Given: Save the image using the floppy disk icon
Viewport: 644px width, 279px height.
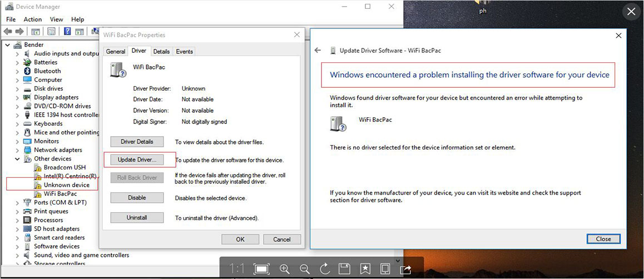Looking at the screenshot, I should [345, 268].
